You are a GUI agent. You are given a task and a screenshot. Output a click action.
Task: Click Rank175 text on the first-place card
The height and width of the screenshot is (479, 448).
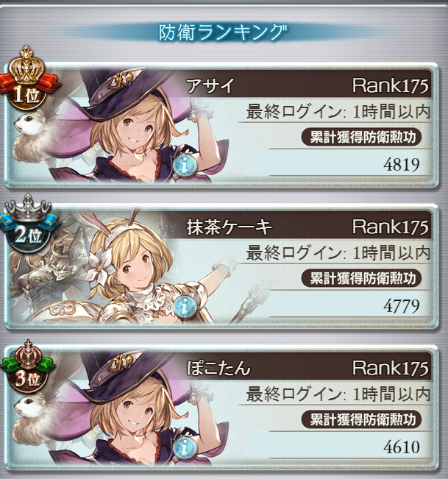[x=391, y=85]
